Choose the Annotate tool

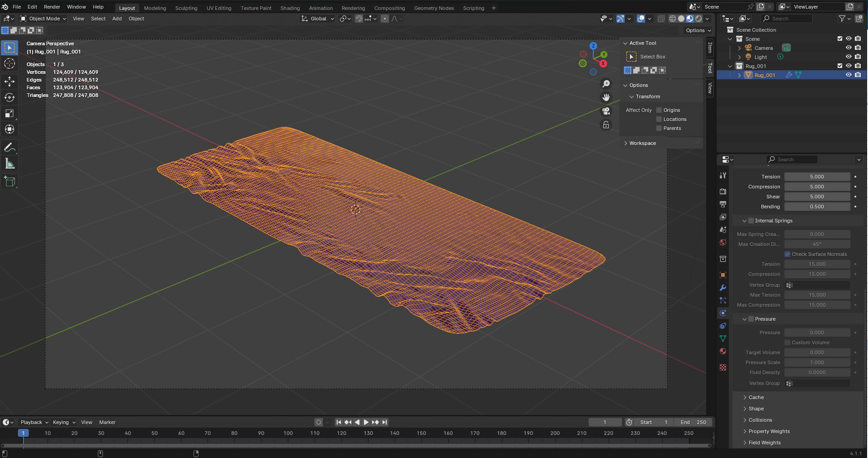tap(10, 148)
